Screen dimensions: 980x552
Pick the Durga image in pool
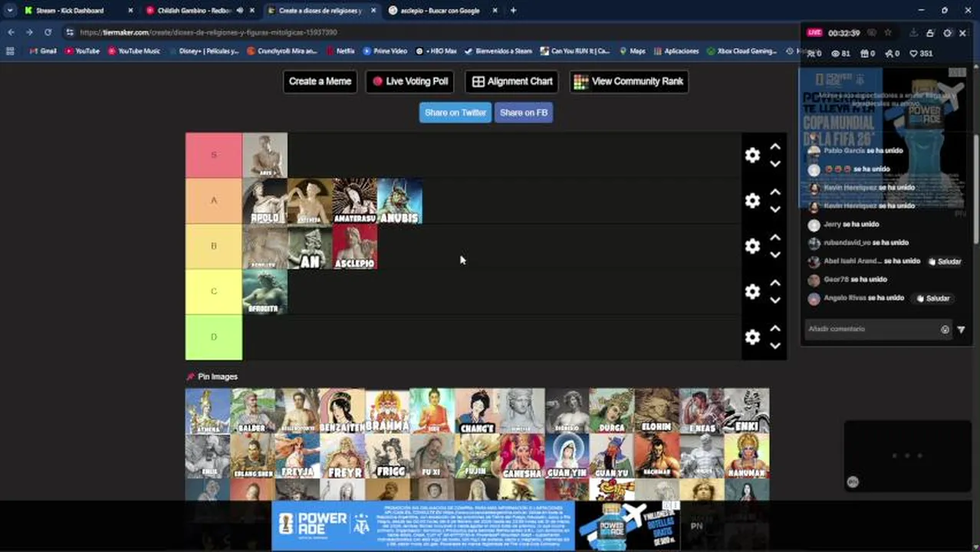pyautogui.click(x=611, y=411)
